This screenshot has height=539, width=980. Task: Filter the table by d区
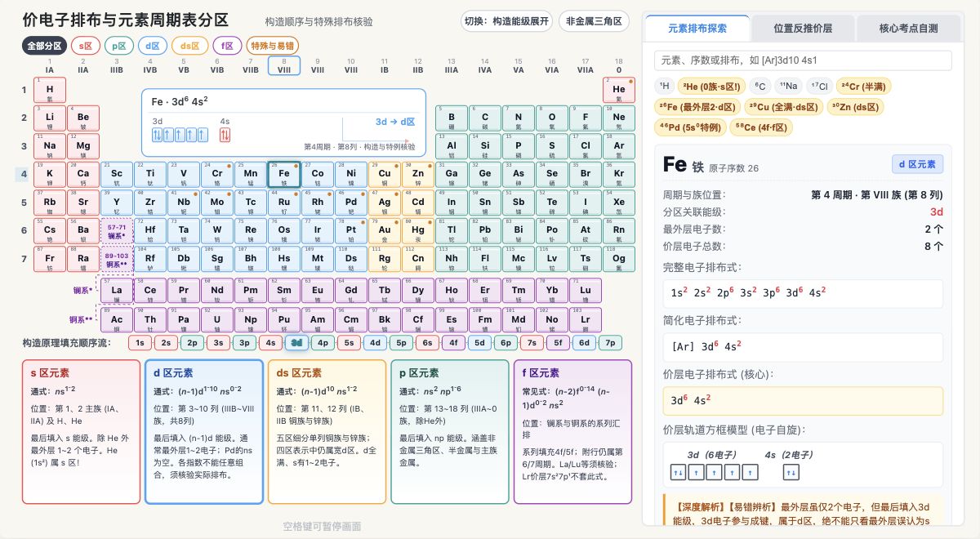coord(153,46)
